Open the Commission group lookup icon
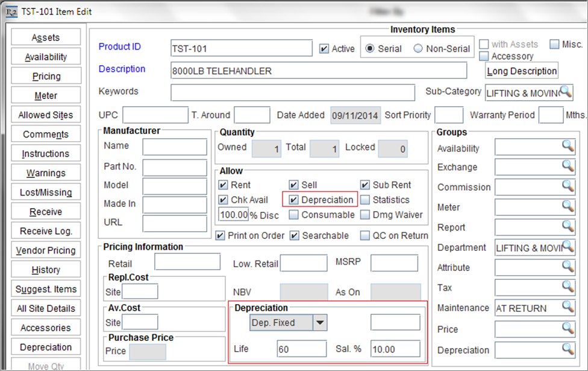This screenshot has width=588, height=371. tap(568, 186)
